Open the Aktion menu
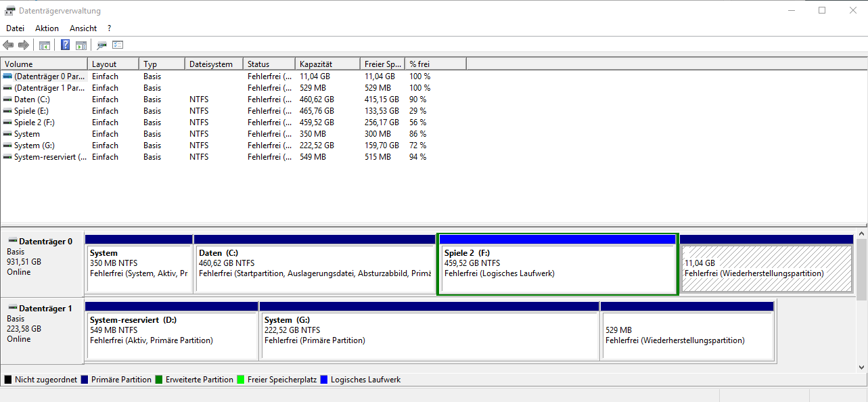Screen dimensions: 868x402 47,28
